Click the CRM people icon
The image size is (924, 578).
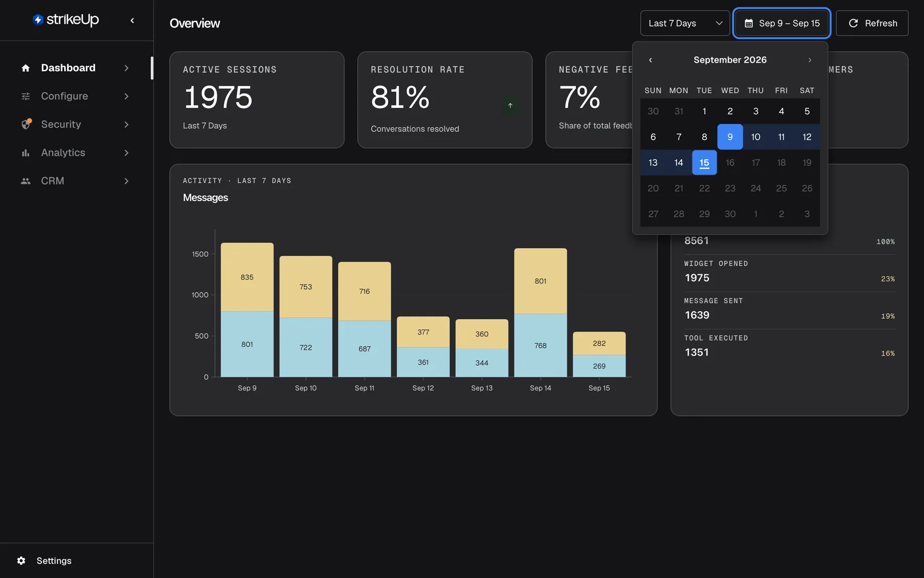(x=26, y=181)
